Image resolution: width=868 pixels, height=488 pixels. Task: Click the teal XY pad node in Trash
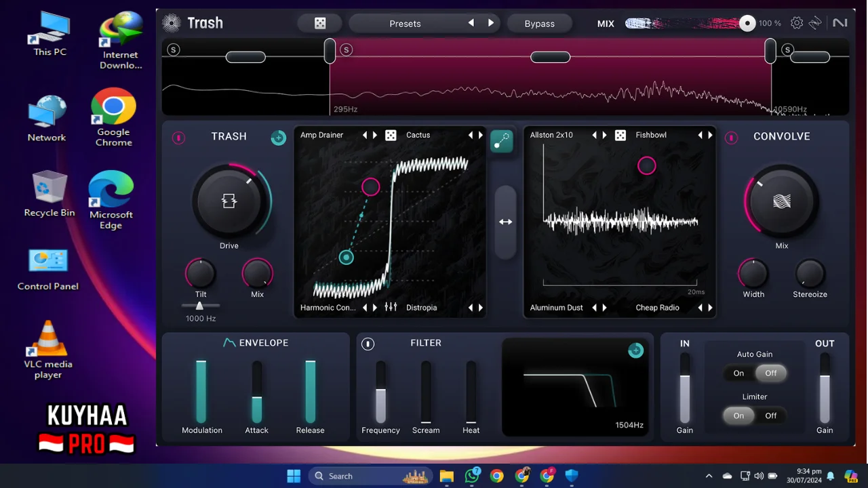click(347, 257)
